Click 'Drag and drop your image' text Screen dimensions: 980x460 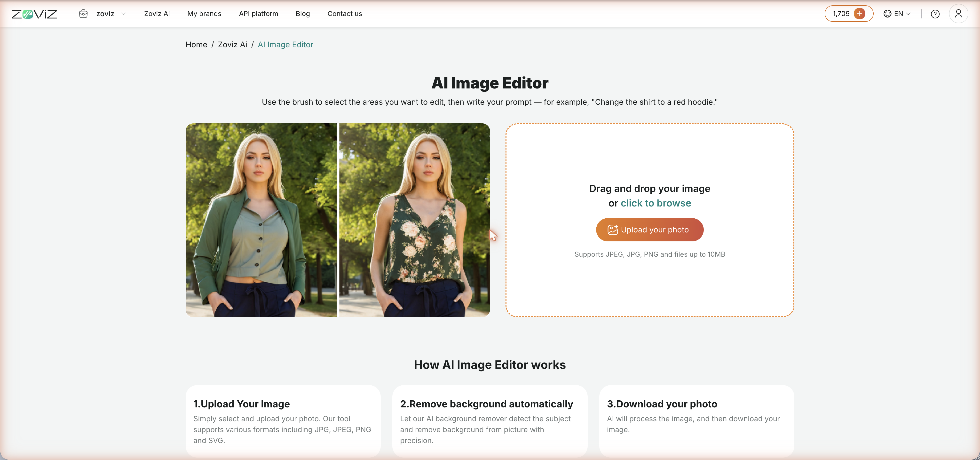649,189
